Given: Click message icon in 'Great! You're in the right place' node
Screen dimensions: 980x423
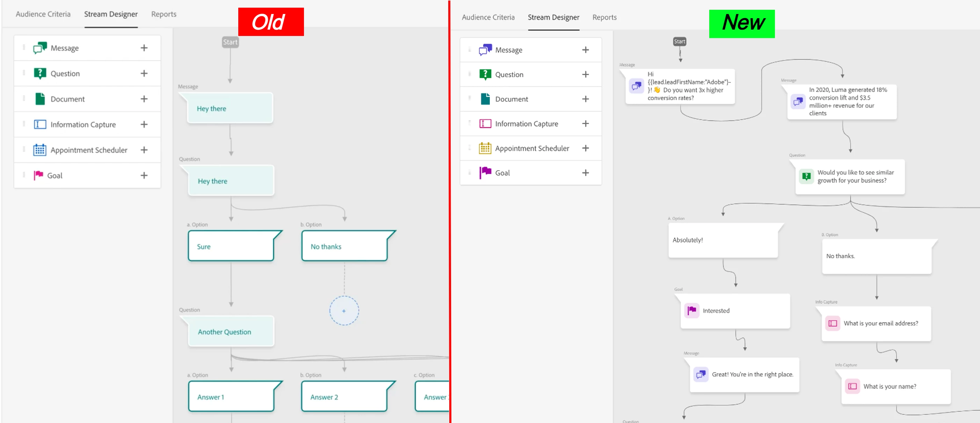Looking at the screenshot, I should pyautogui.click(x=700, y=374).
